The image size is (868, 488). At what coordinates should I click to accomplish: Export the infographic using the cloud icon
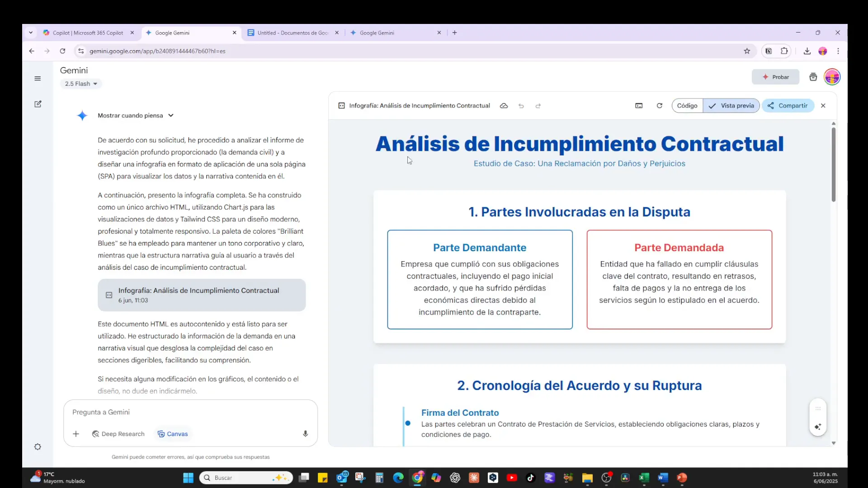tap(504, 105)
